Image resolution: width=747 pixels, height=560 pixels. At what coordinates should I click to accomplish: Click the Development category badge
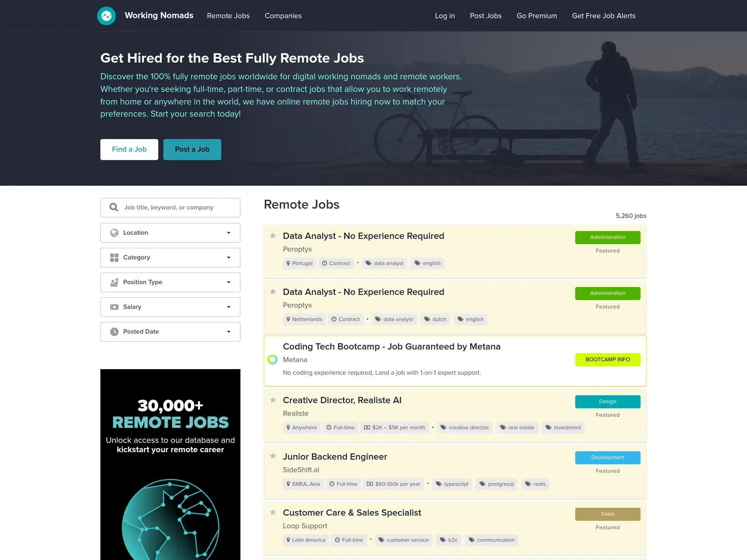(608, 458)
